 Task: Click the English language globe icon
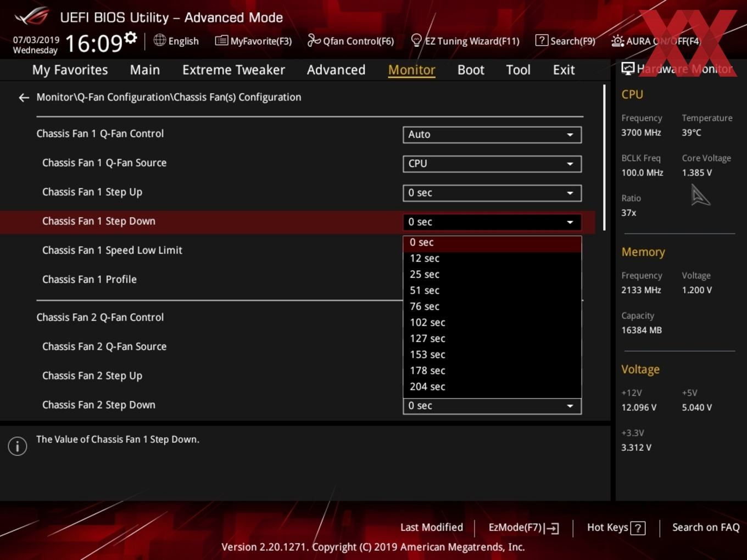click(x=159, y=40)
